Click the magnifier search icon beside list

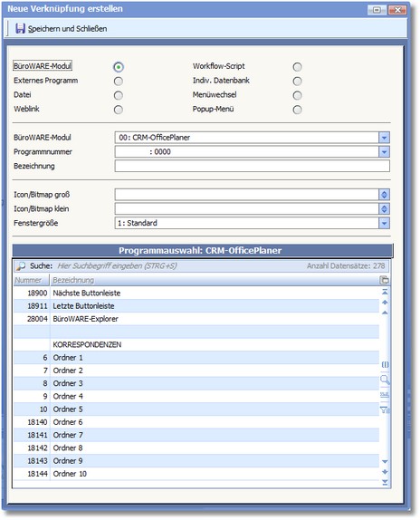pos(385,380)
